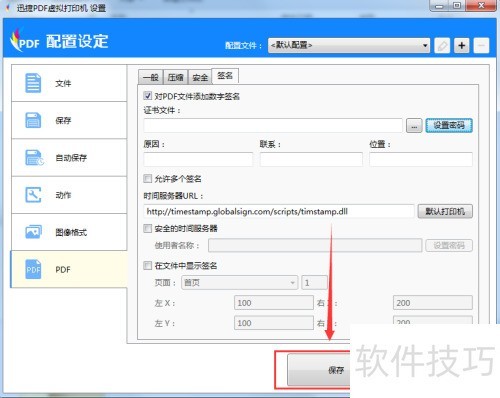Switch to the 安全 tab
This screenshot has height=398, width=500.
(200, 77)
